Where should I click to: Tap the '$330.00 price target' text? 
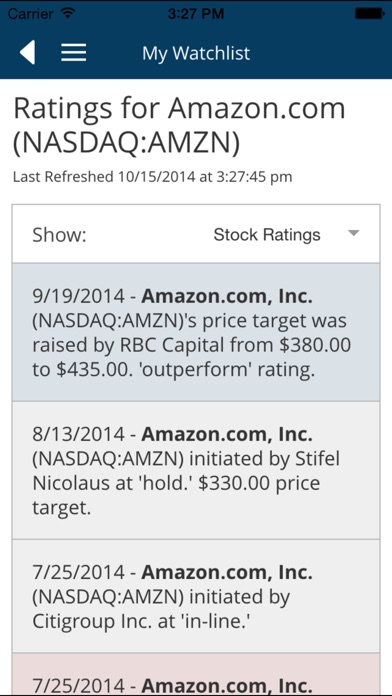pos(176,495)
